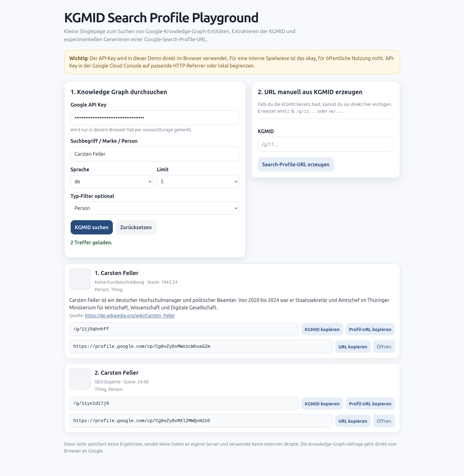Open the Wikipedia Carsten_Feller source link
This screenshot has height=476, width=464.
click(x=130, y=316)
